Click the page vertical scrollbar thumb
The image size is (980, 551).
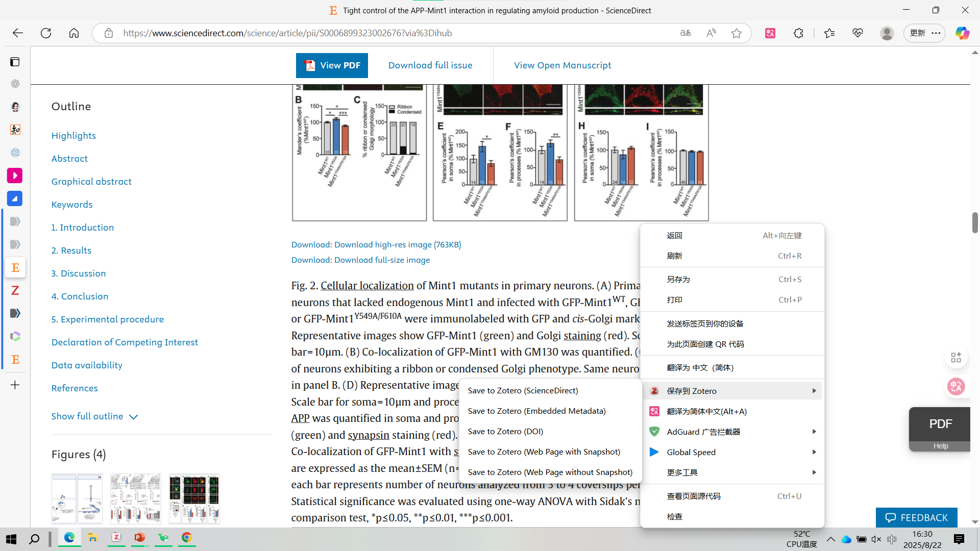[x=975, y=223]
